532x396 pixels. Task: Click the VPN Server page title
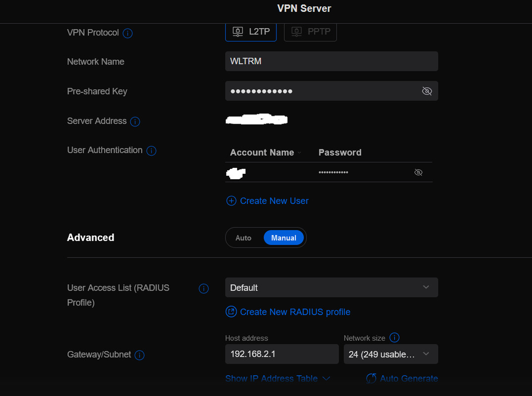304,8
